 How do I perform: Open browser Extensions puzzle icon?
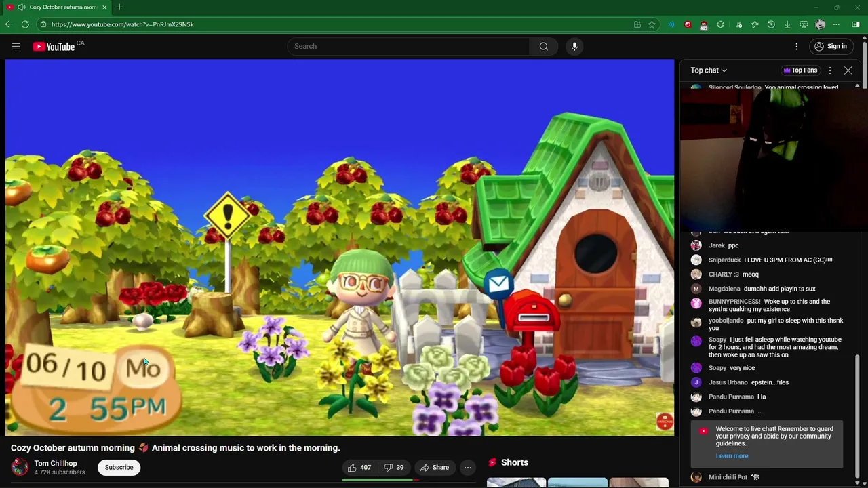click(721, 24)
